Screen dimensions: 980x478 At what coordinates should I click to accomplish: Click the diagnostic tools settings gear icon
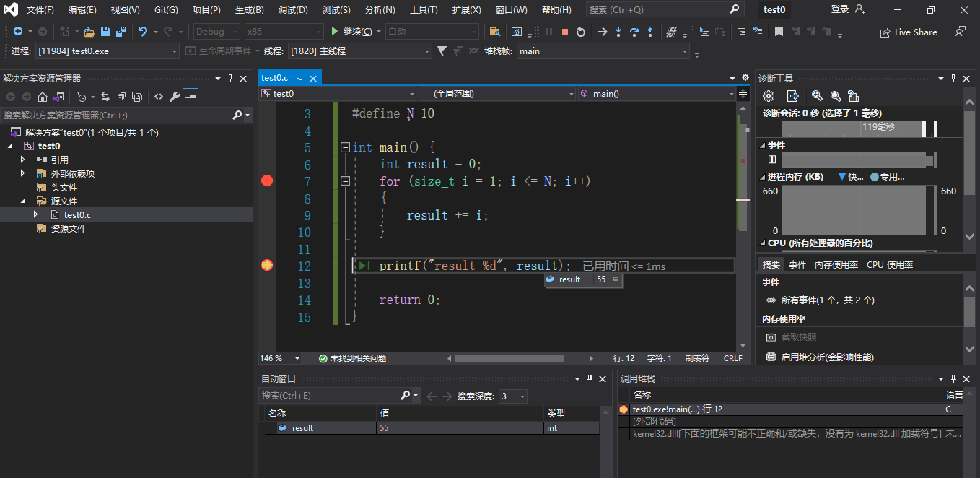coord(769,96)
